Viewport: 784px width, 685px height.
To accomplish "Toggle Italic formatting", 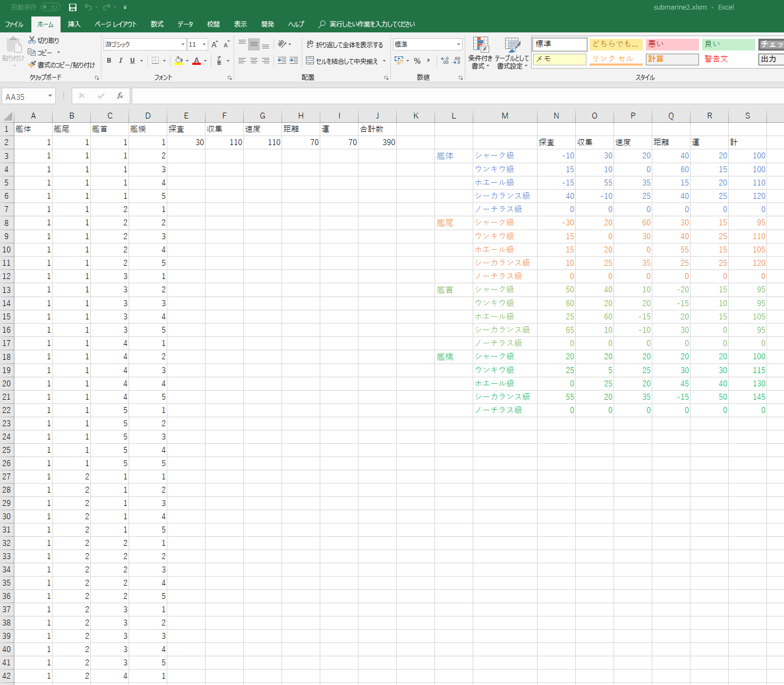I will pyautogui.click(x=121, y=61).
